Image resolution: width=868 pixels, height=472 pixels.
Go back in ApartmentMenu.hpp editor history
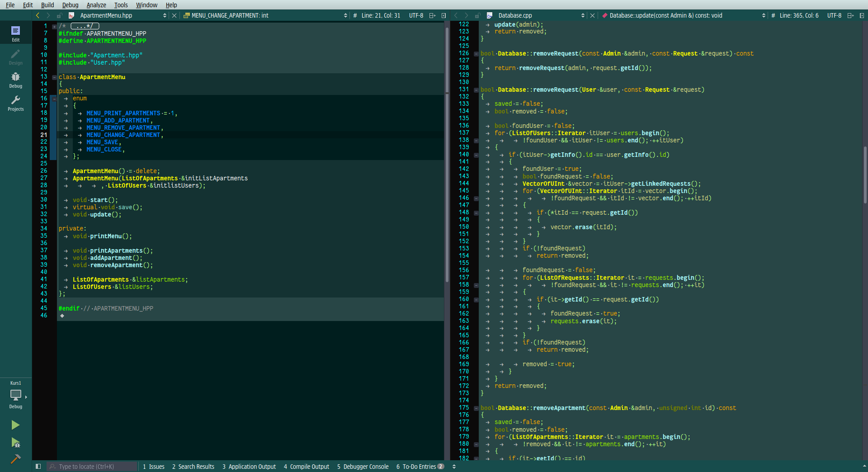tap(38, 15)
